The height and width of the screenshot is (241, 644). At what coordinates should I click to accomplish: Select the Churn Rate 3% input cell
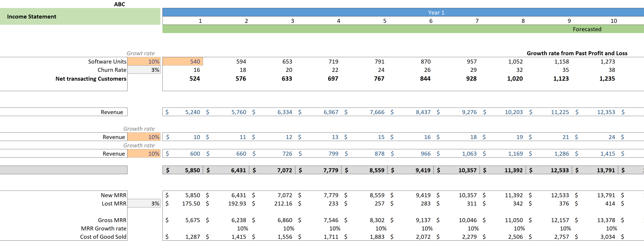144,70
